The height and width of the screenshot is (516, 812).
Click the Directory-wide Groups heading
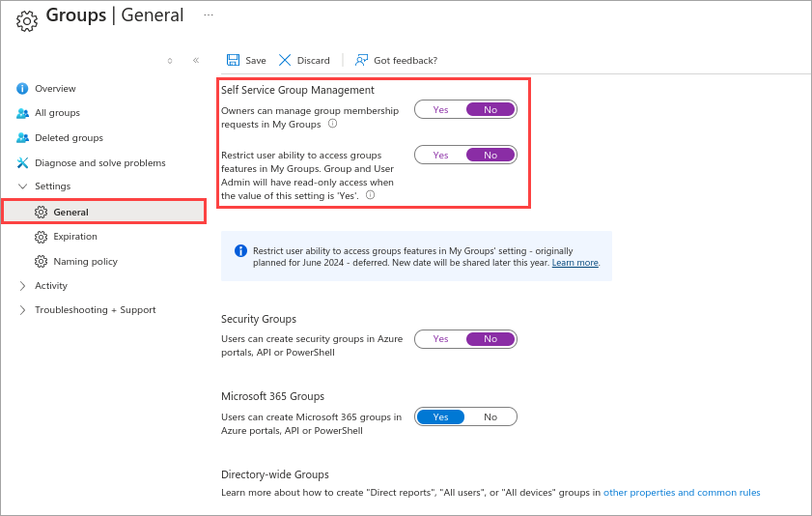click(275, 474)
